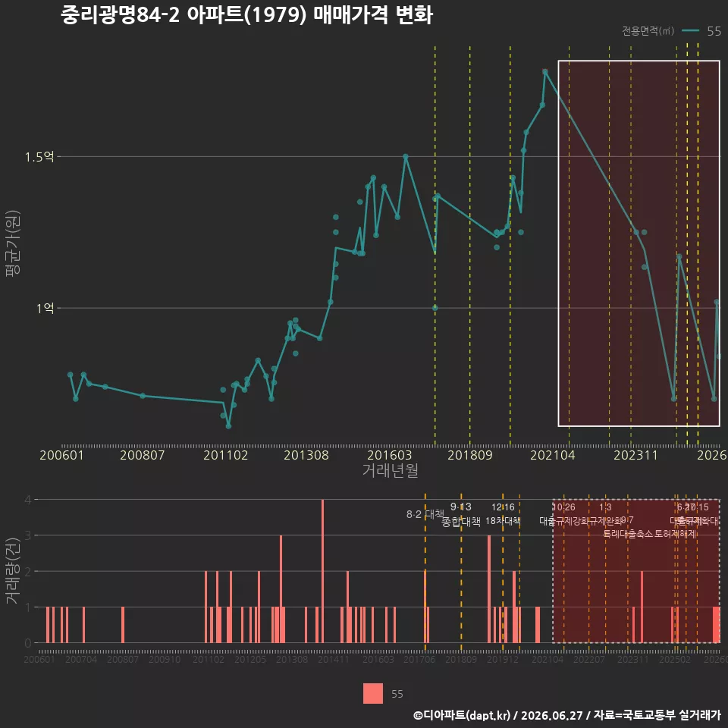Click the salmon 55 legend swatch at bottom

[x=373, y=694]
